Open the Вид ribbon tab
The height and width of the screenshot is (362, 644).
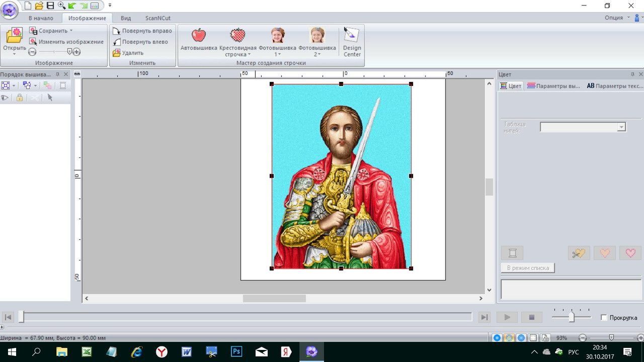126,18
